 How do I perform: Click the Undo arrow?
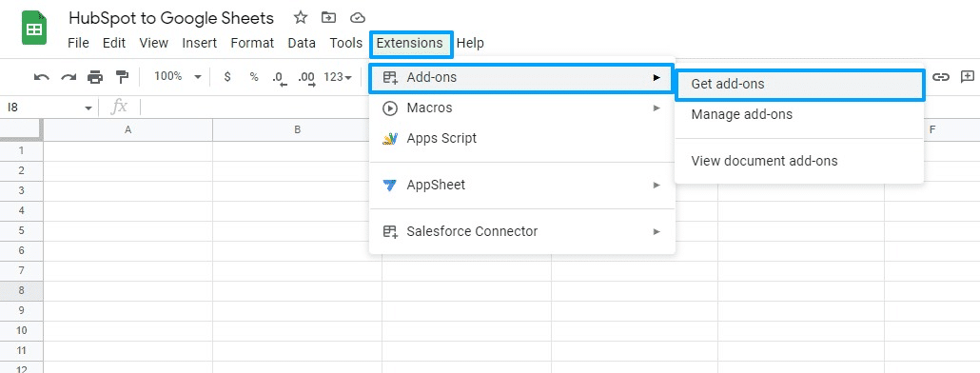pyautogui.click(x=42, y=77)
